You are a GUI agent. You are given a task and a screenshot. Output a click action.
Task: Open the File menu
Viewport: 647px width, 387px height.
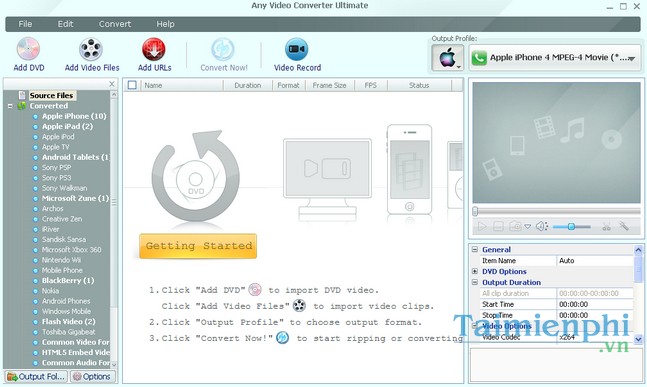pyautogui.click(x=25, y=24)
